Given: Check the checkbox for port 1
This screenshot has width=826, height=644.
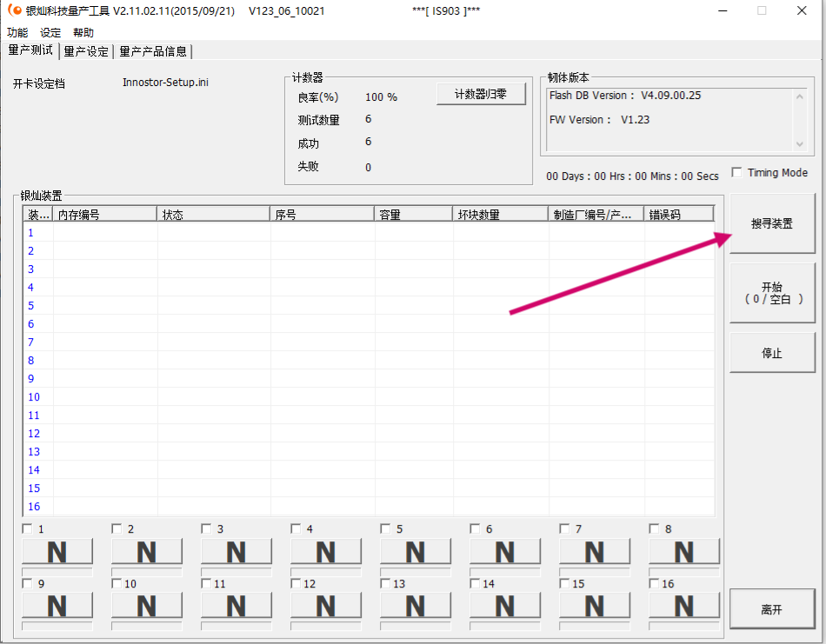Looking at the screenshot, I should pos(24,528).
